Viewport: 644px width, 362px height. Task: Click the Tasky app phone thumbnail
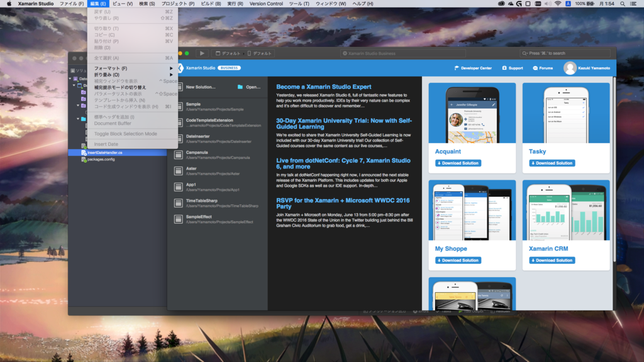[566, 114]
